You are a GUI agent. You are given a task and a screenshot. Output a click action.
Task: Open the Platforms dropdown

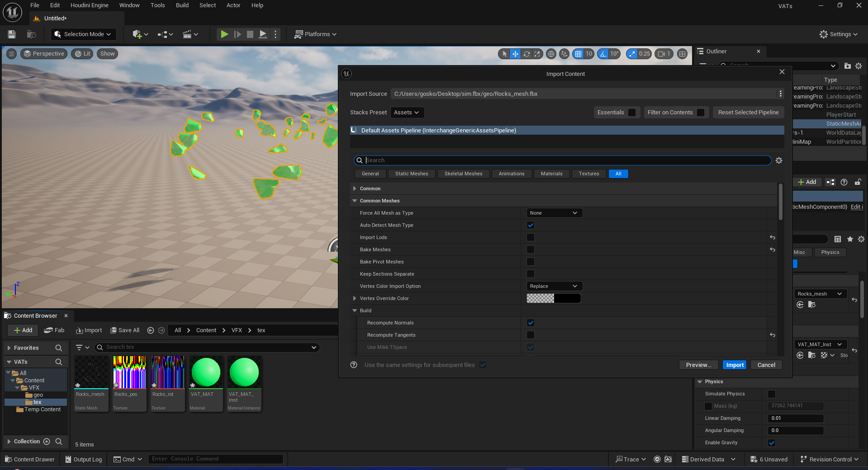(x=316, y=34)
